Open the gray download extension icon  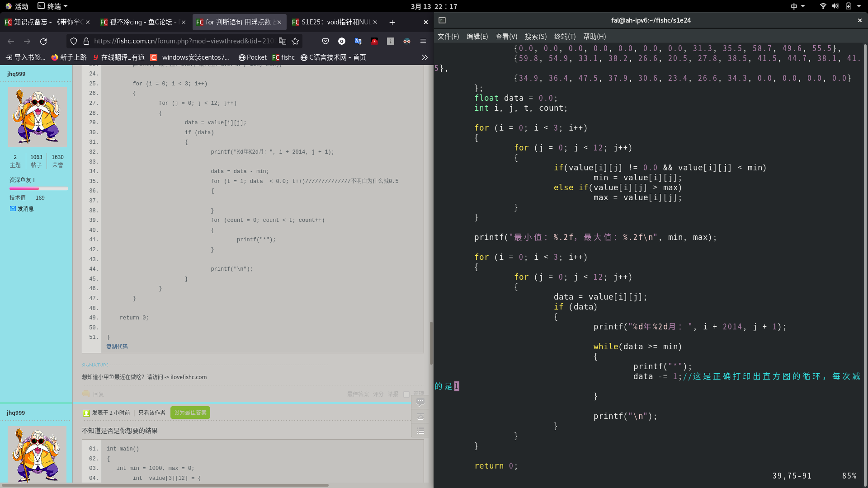(391, 41)
